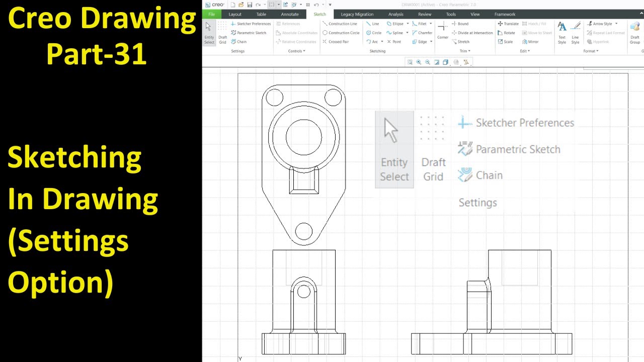Select the Spline sketch tool

coord(394,33)
